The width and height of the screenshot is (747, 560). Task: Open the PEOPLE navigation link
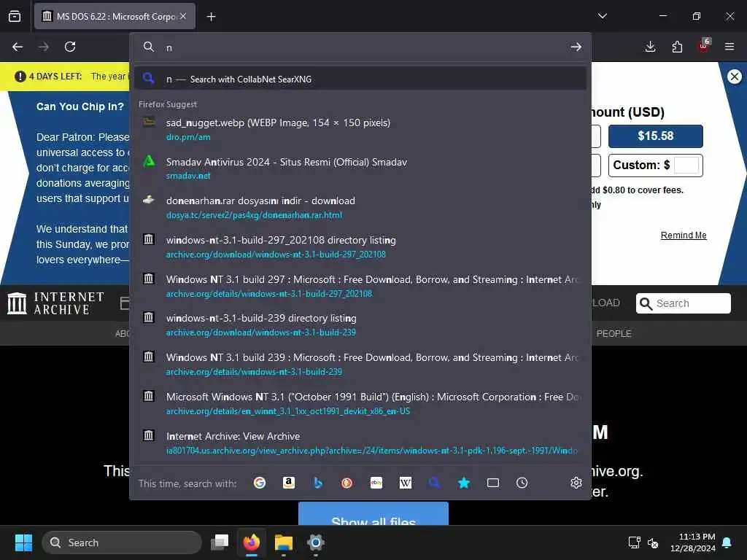coord(614,334)
